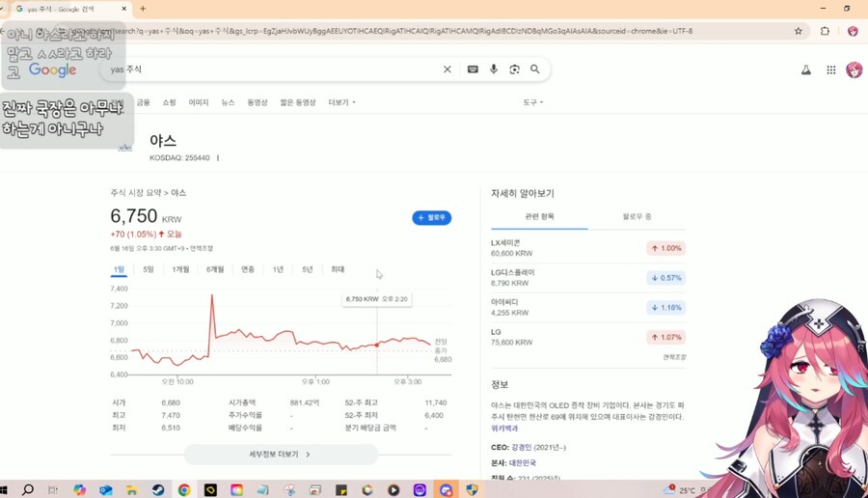Launch Copilot from the taskbar
Image resolution: width=868 pixels, height=498 pixels.
pos(80,489)
